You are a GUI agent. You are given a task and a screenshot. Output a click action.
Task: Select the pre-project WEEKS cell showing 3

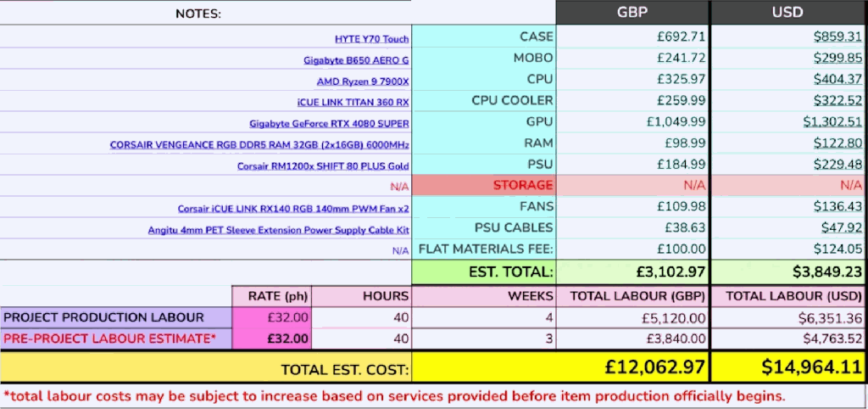point(484,339)
